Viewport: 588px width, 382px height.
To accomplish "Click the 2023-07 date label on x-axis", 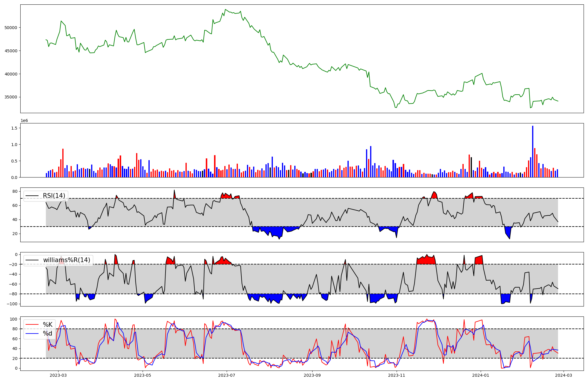I will [227, 375].
